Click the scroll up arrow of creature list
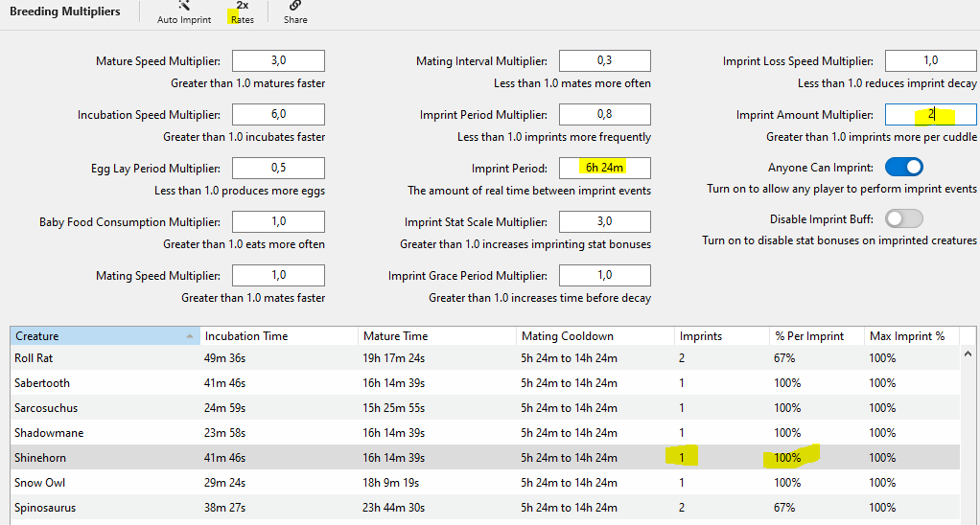This screenshot has width=980, height=525. 968,354
